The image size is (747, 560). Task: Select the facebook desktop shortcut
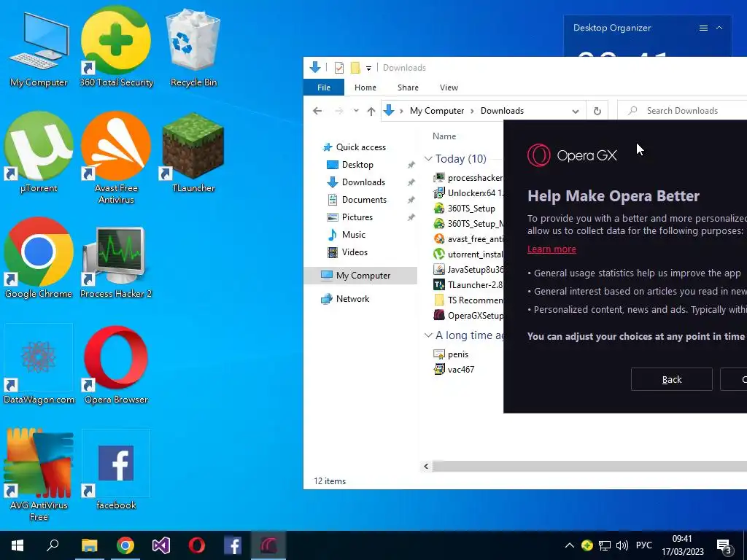pyautogui.click(x=116, y=469)
